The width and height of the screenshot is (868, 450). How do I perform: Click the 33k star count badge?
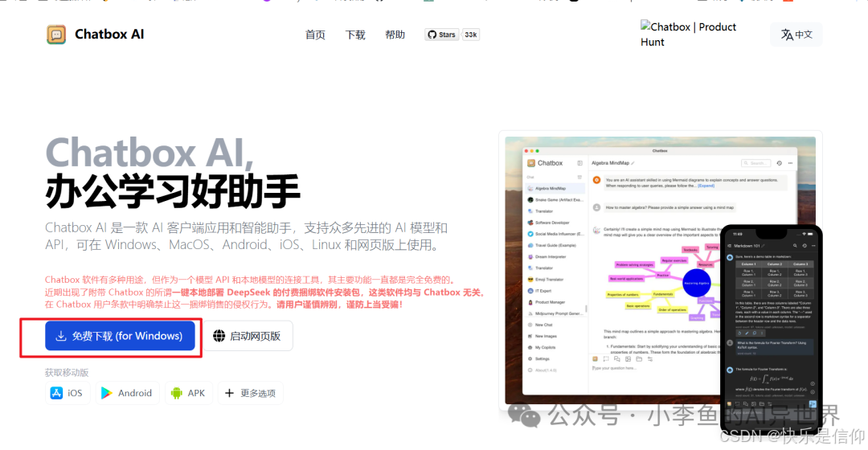click(470, 35)
